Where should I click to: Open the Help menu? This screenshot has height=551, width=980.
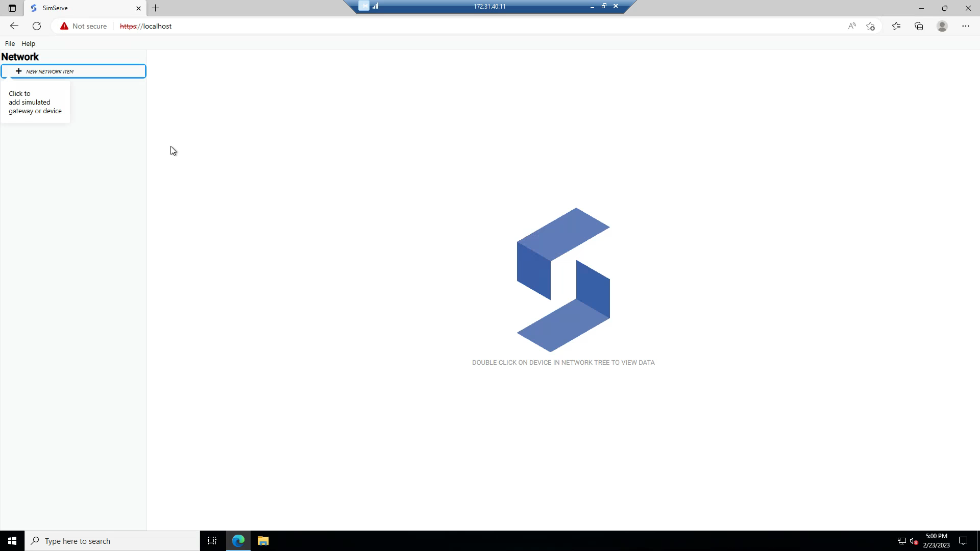coord(28,43)
